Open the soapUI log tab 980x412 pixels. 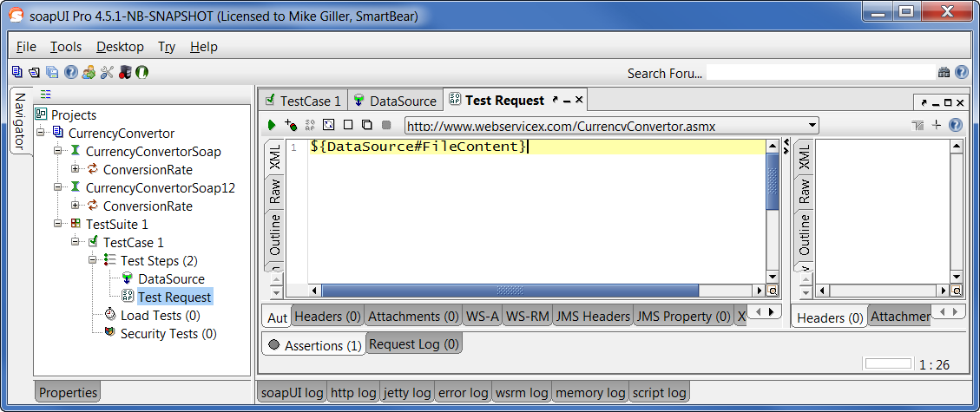[x=292, y=393]
